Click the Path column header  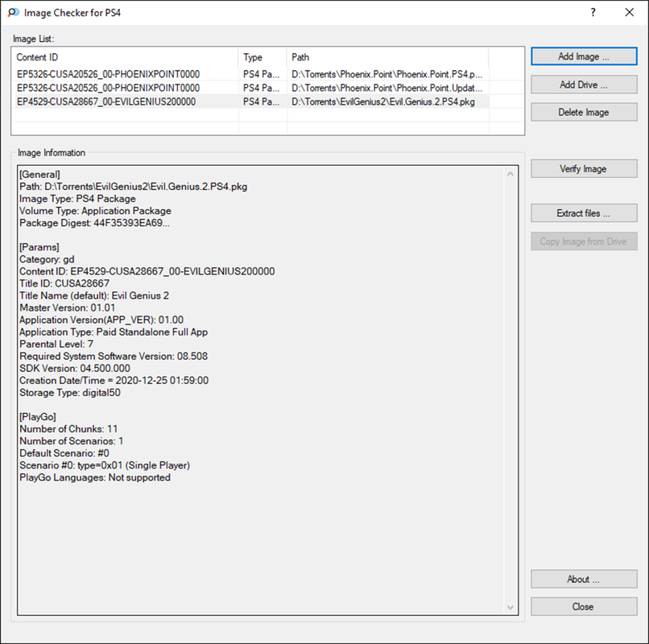(387, 57)
